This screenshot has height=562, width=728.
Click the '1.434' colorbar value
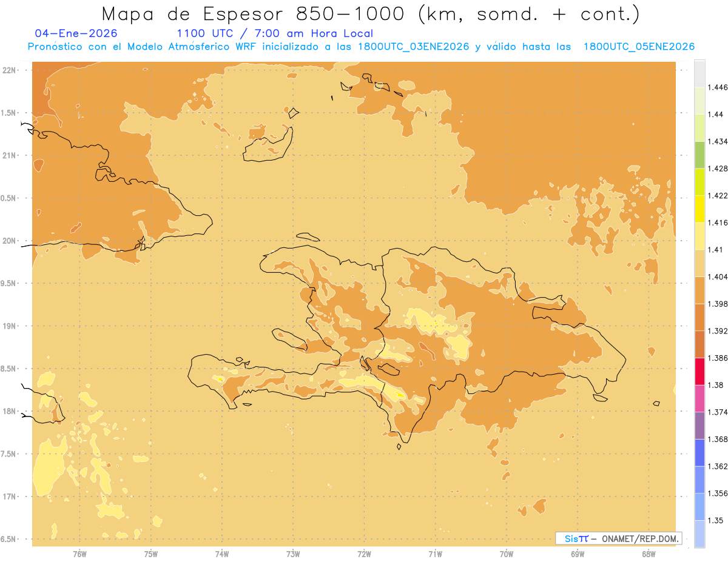(x=718, y=141)
